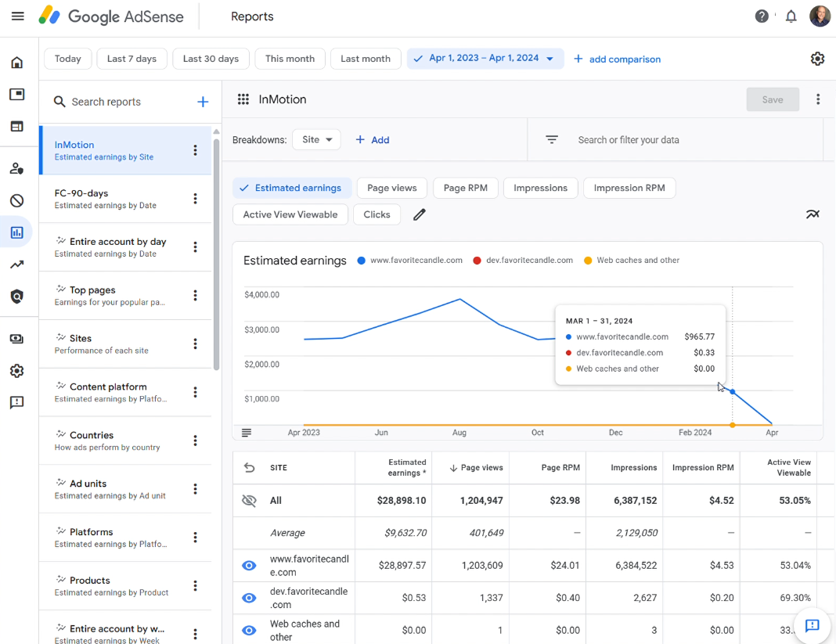Screen dimensions: 836x644
Task: Open the Help question mark icon
Action: [762, 16]
